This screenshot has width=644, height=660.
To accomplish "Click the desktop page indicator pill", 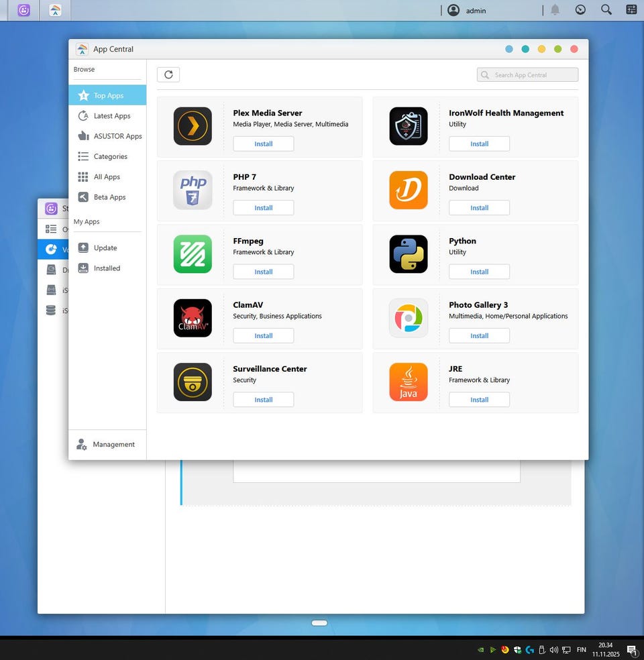I will tap(319, 623).
